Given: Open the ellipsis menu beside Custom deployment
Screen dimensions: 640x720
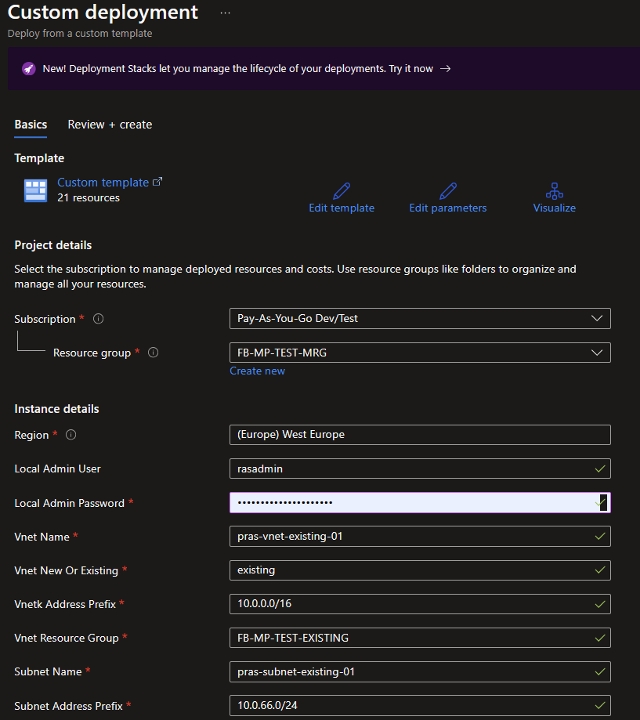Looking at the screenshot, I should [225, 13].
